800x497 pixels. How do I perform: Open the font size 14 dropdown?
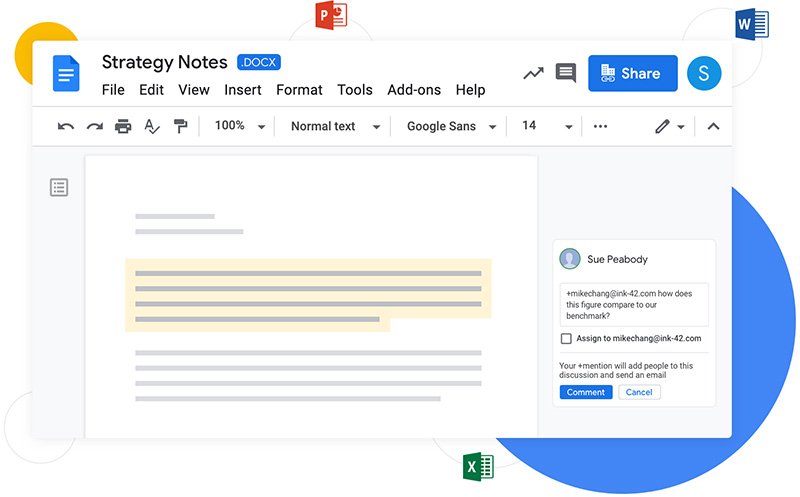[546, 126]
